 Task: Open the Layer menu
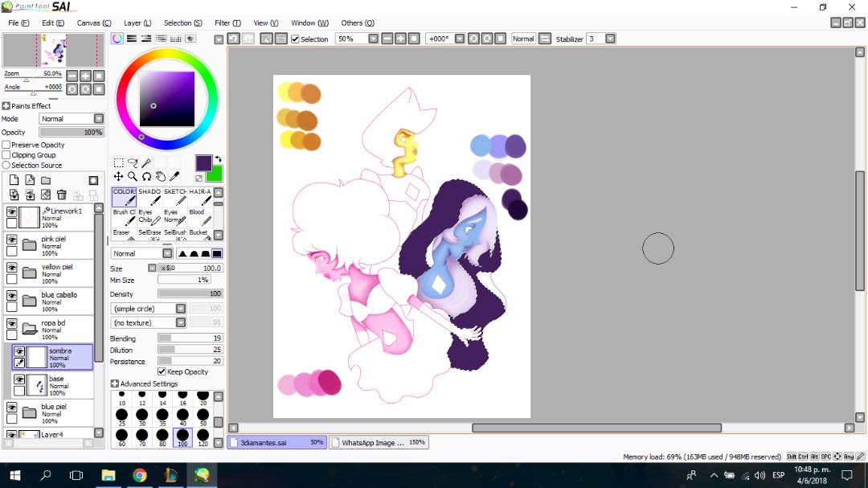click(137, 23)
